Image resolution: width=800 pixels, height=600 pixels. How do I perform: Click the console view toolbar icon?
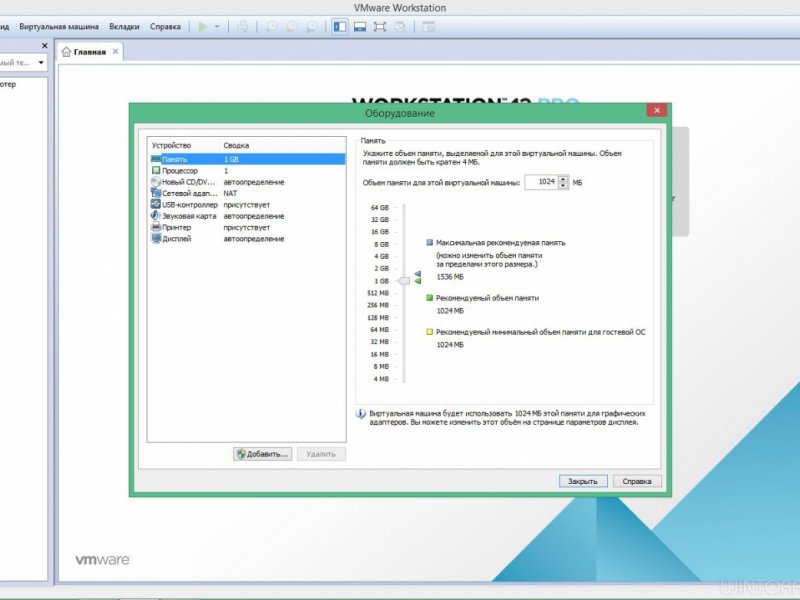(x=429, y=27)
